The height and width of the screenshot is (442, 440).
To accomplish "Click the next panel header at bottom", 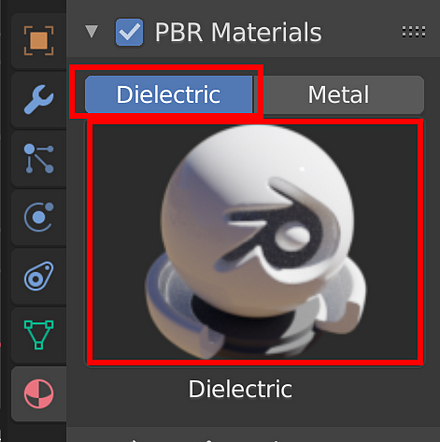I will pyautogui.click(x=253, y=436).
